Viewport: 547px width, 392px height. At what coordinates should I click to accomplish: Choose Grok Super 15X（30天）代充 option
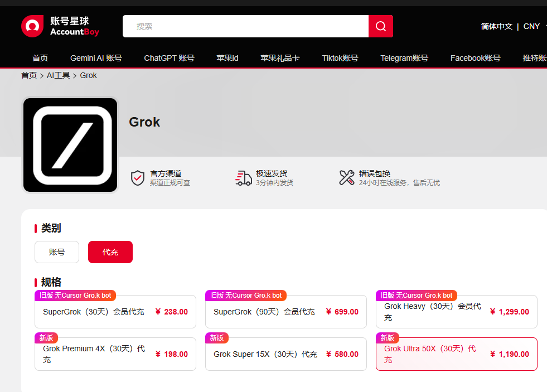[286, 354]
